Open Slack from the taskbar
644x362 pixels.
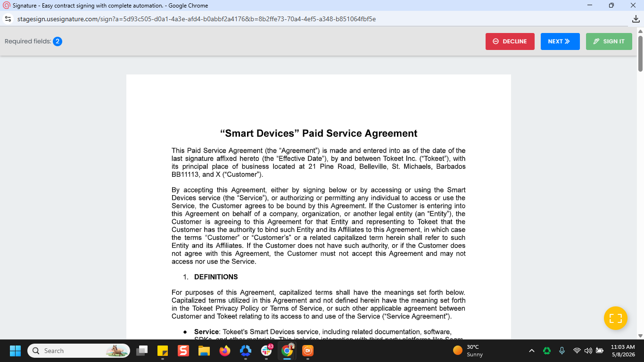coord(266,351)
